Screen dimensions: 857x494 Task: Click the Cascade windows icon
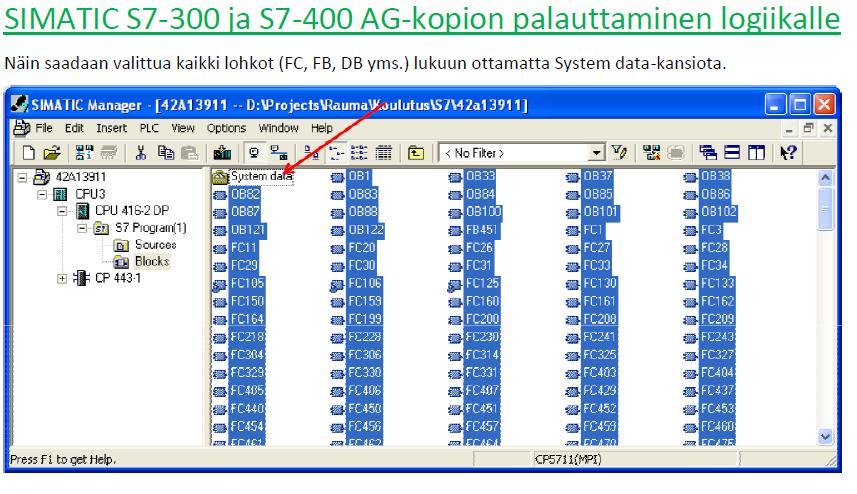pos(708,153)
